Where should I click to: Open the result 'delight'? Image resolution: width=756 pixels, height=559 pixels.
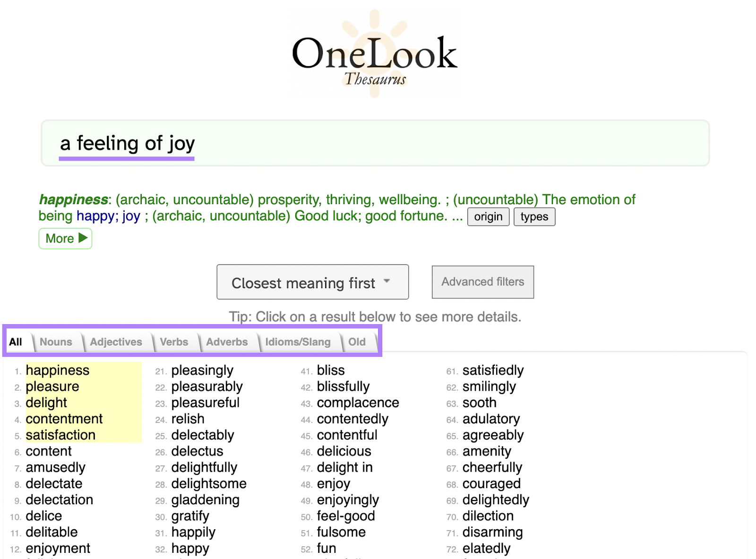(46, 403)
